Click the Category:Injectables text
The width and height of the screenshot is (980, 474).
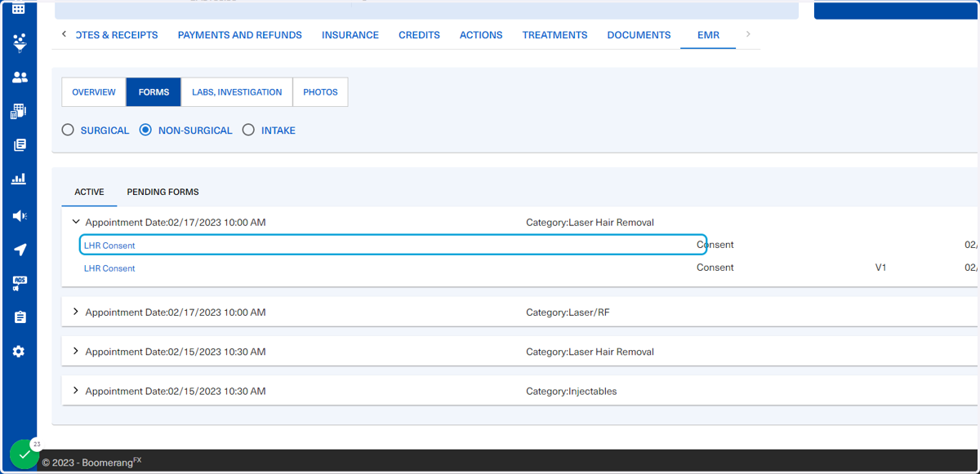point(572,392)
